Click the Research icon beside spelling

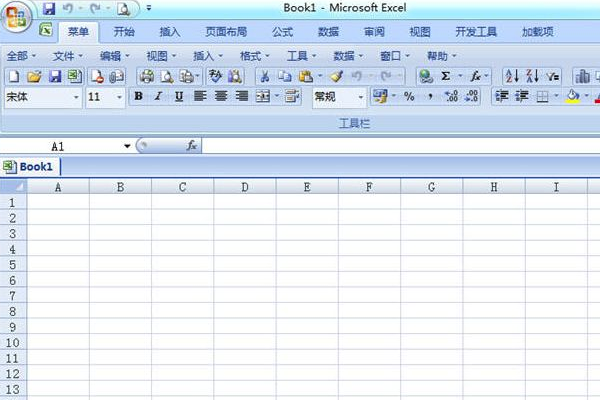pos(235,76)
